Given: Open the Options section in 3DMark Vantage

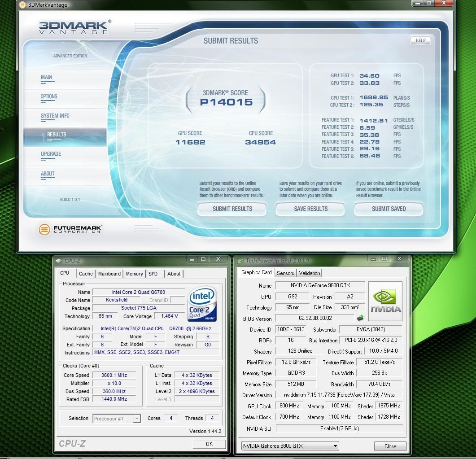Looking at the screenshot, I should pos(49,96).
